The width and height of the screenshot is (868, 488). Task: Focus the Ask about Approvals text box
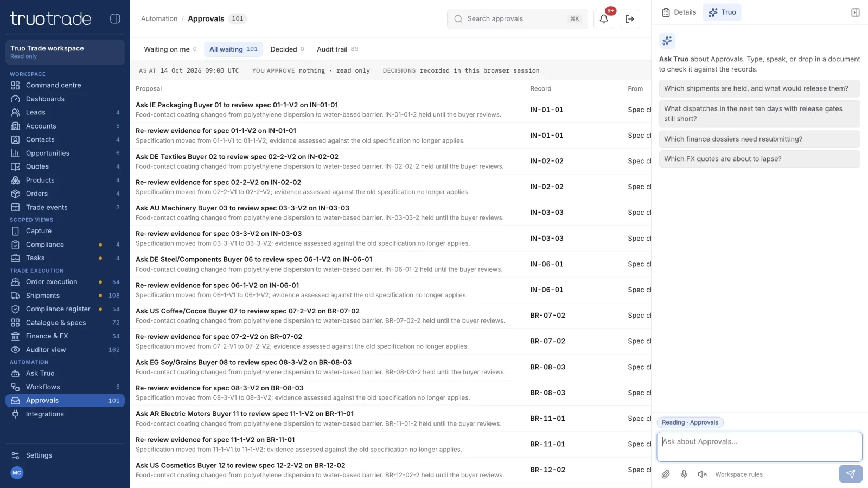pyautogui.click(x=759, y=447)
